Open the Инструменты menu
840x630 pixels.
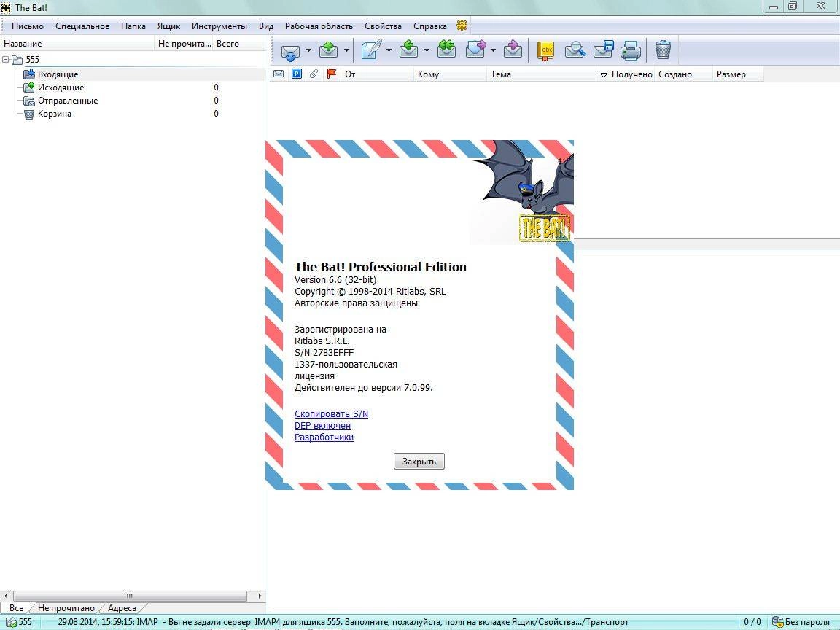pos(219,26)
